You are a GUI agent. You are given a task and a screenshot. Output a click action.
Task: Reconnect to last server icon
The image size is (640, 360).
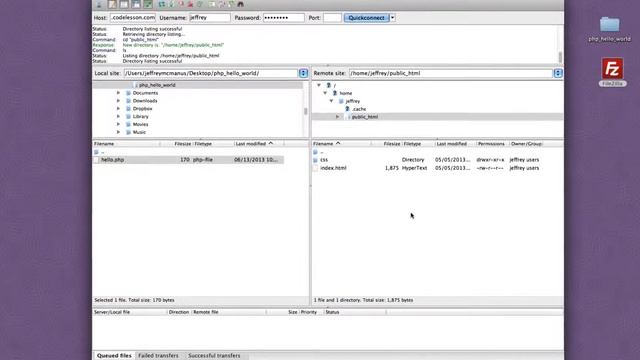click(x=200, y=4)
